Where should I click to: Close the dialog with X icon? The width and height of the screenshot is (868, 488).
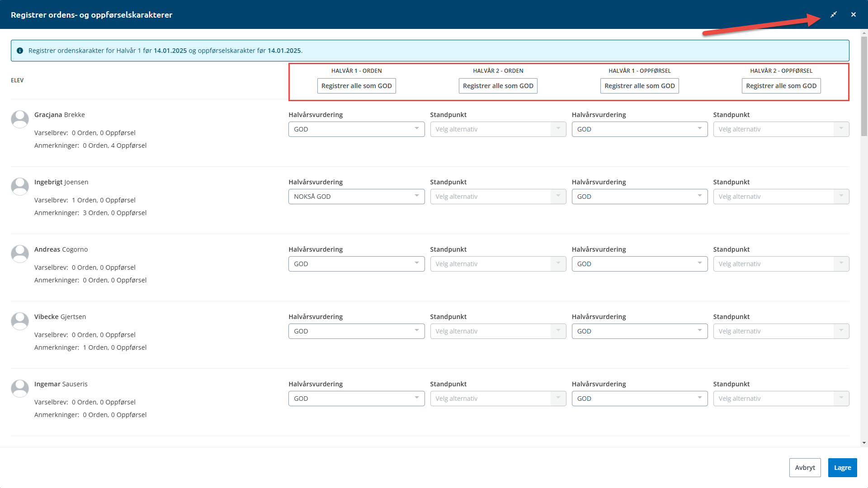click(x=854, y=14)
